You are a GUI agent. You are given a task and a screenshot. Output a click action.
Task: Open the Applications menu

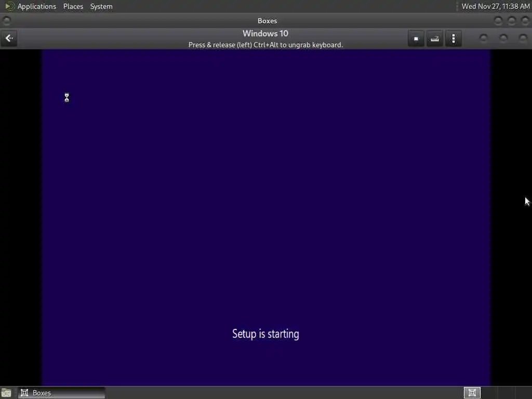37,6
